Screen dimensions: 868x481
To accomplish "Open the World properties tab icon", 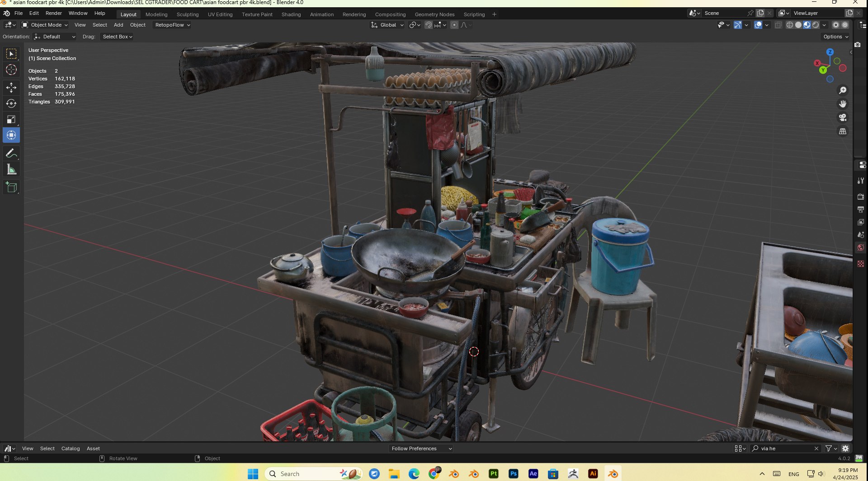I will [861, 248].
